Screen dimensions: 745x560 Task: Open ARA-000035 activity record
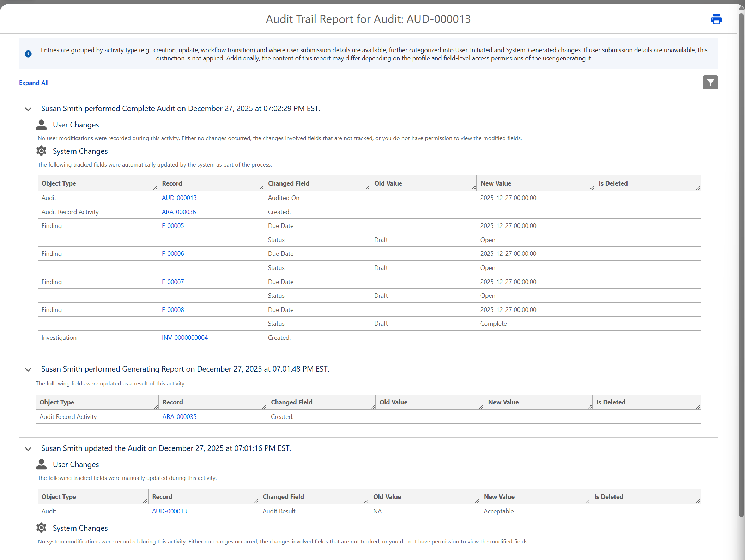179,417
